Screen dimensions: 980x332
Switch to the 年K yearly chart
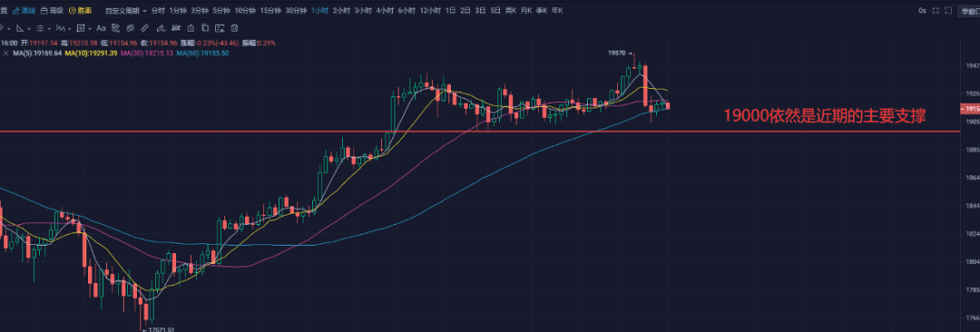pyautogui.click(x=557, y=11)
